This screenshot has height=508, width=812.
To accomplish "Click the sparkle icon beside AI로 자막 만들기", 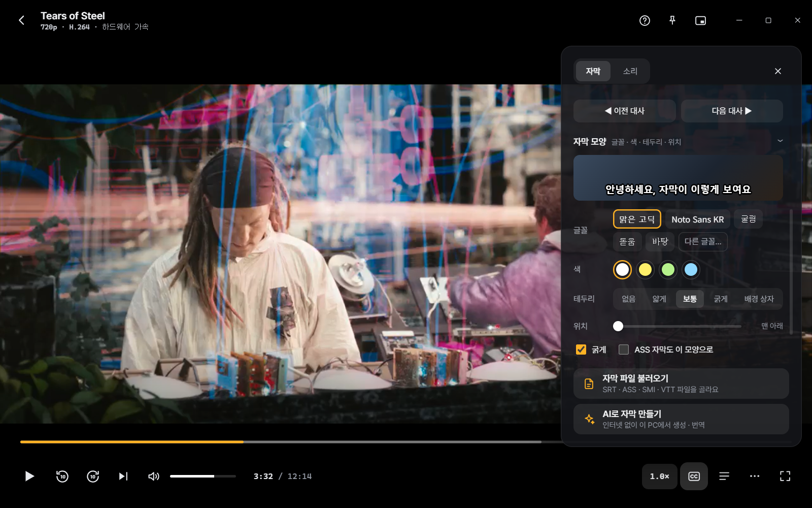I will pyautogui.click(x=589, y=419).
